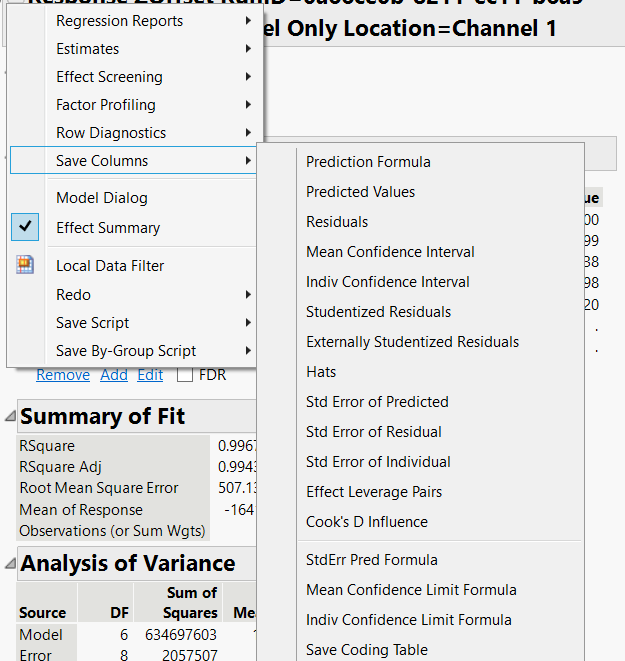Click the Add link

(x=114, y=375)
